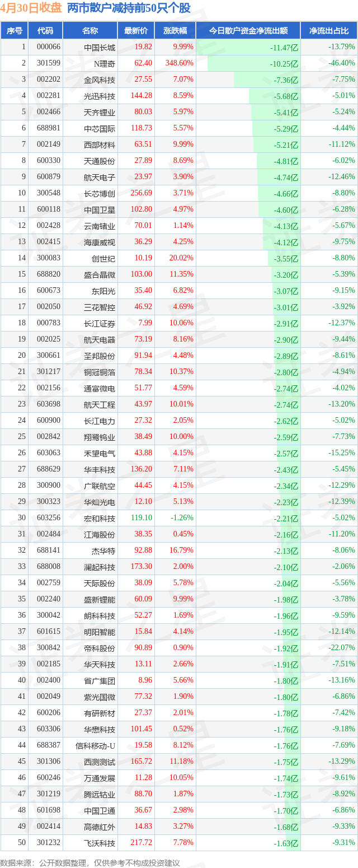The image size is (358, 868).
Task: Click the 涨跌幅 column header
Action: (175, 31)
